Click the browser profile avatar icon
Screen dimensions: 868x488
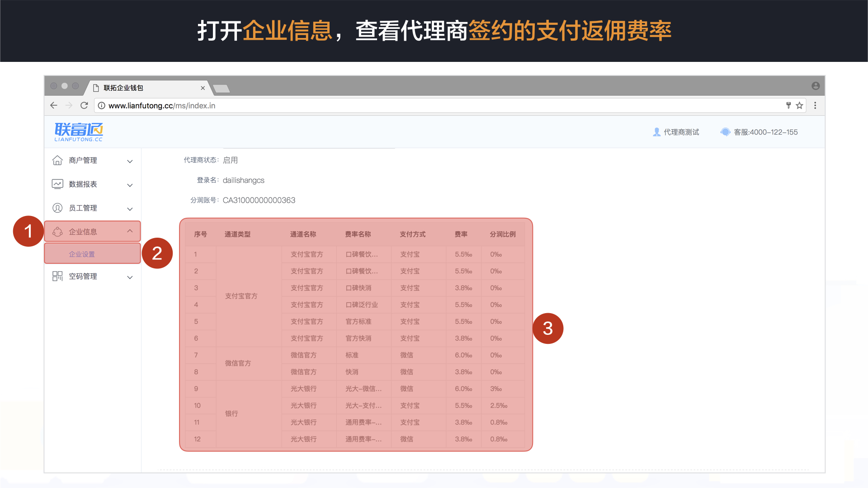pyautogui.click(x=816, y=86)
